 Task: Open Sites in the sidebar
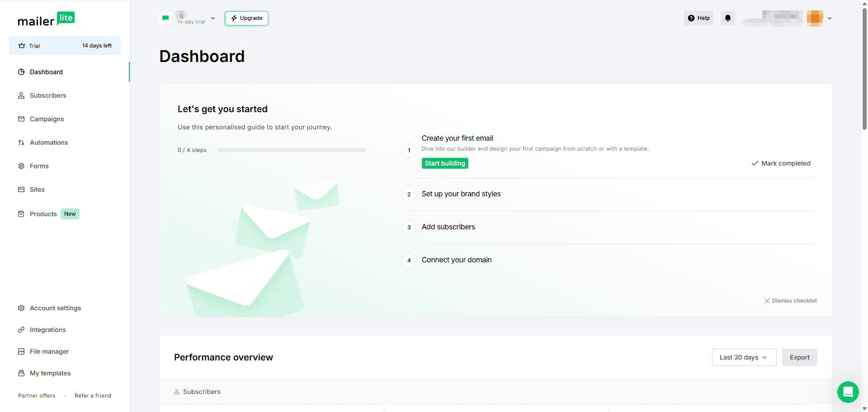37,189
